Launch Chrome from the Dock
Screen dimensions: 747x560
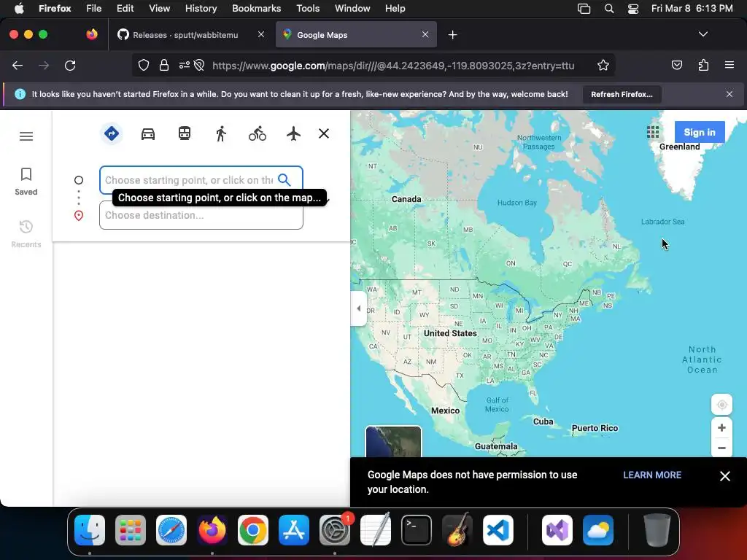(x=253, y=530)
